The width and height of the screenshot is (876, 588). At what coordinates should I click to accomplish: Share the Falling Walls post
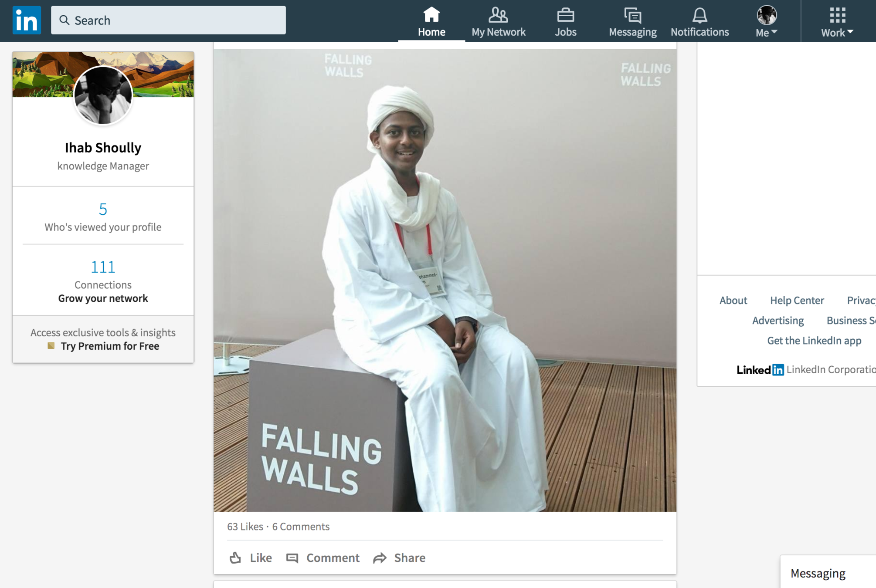(399, 558)
